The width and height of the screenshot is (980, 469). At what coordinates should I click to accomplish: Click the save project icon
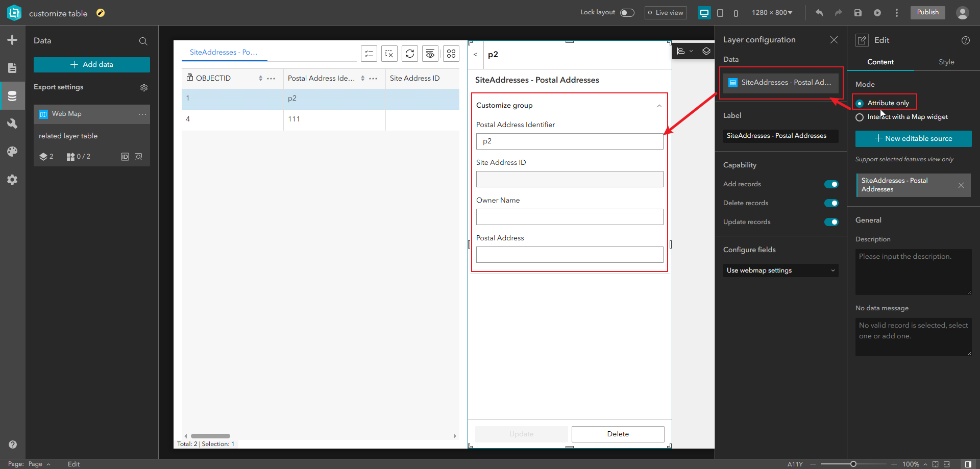pyautogui.click(x=858, y=13)
